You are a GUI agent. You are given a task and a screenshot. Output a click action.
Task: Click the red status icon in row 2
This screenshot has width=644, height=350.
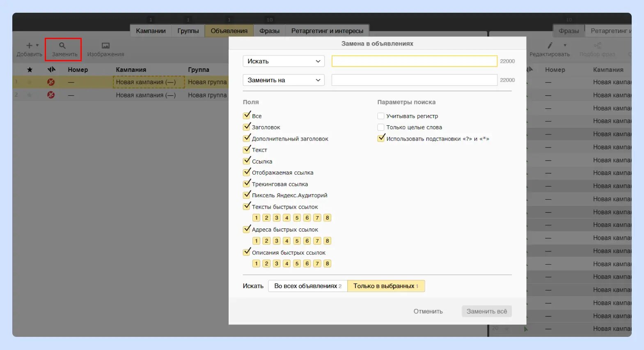coord(51,95)
